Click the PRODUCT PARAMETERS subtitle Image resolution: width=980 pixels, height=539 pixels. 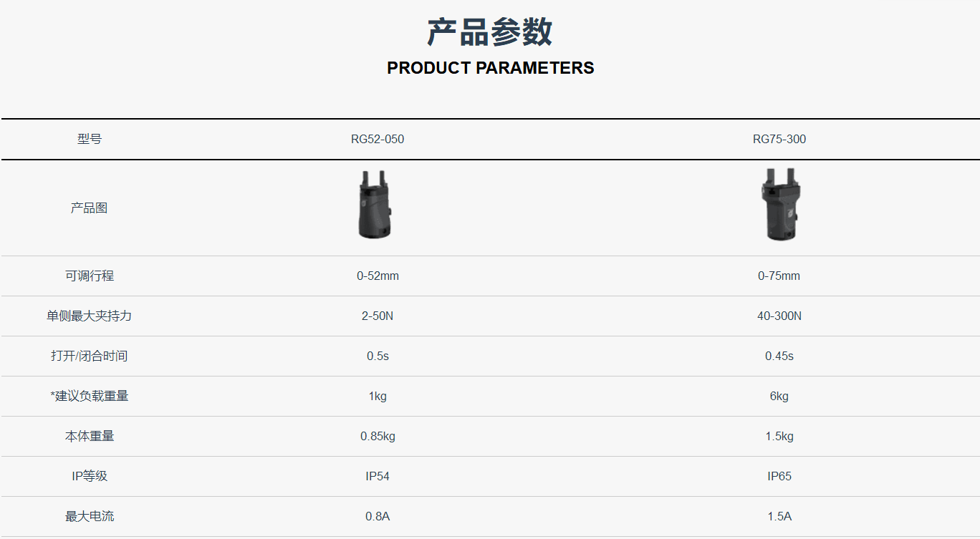tap(490, 68)
